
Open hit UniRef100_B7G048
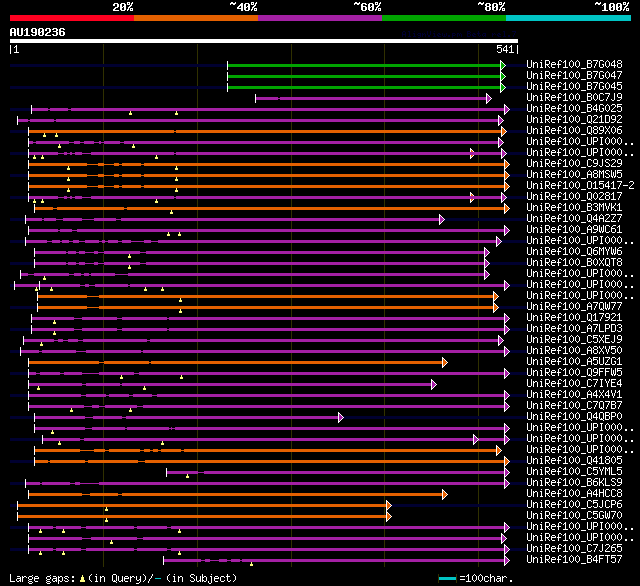(x=574, y=64)
